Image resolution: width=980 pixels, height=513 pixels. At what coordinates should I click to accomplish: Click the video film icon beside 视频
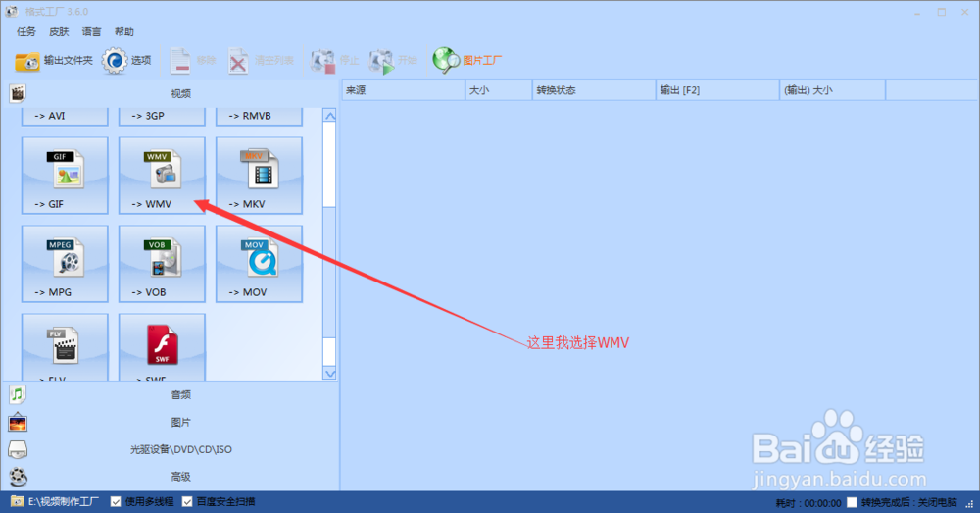point(18,94)
